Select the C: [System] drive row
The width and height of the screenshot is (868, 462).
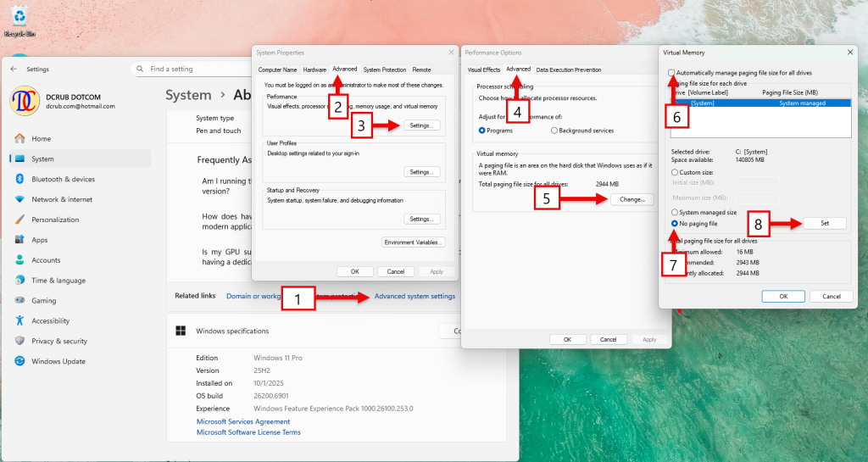760,103
